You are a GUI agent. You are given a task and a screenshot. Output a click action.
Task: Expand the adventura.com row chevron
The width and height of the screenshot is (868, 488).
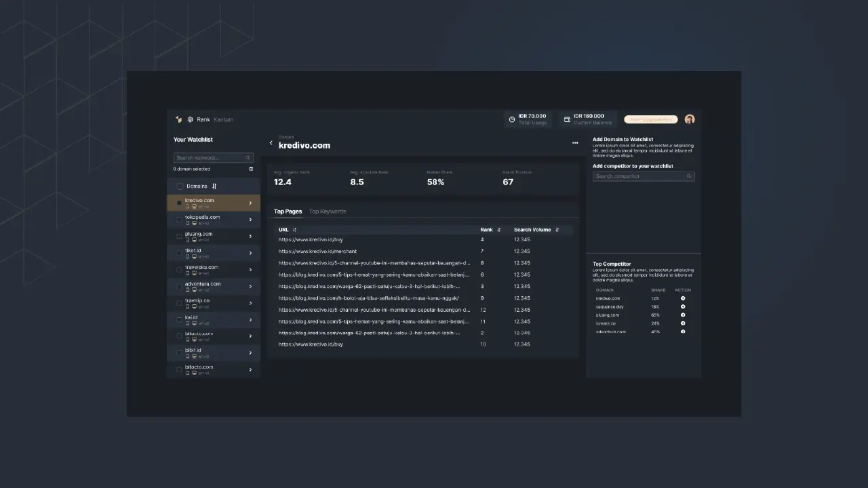[x=250, y=287]
